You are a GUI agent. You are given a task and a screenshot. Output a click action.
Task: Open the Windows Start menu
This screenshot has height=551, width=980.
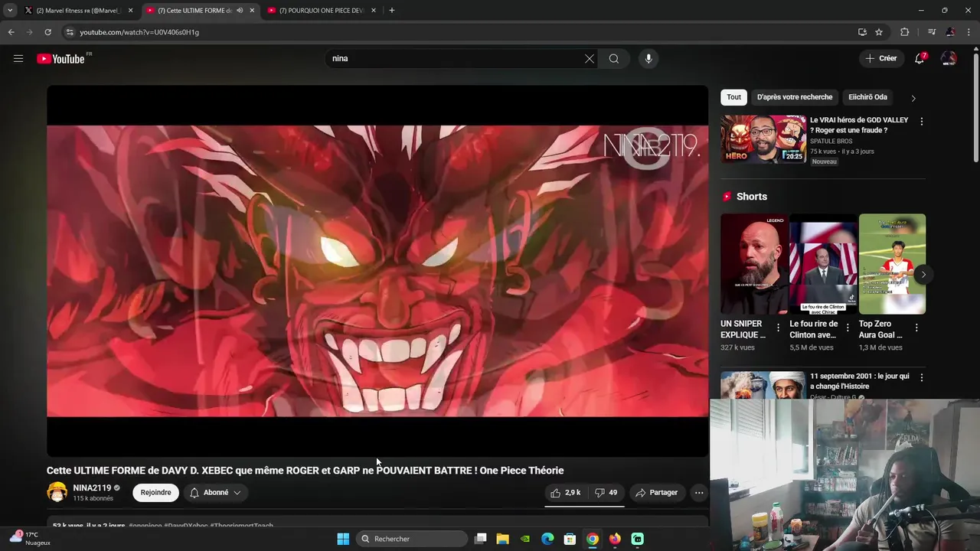click(x=343, y=539)
